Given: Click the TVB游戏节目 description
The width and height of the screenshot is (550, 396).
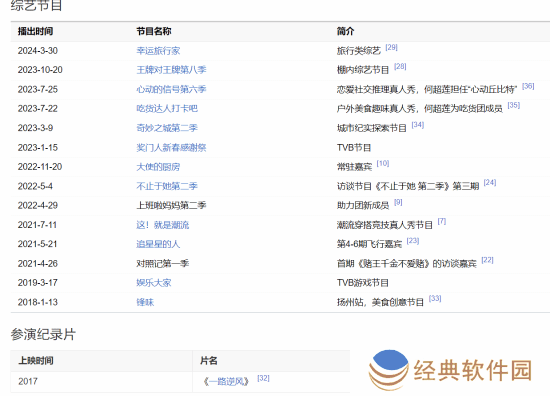Looking at the screenshot, I should point(363,283).
